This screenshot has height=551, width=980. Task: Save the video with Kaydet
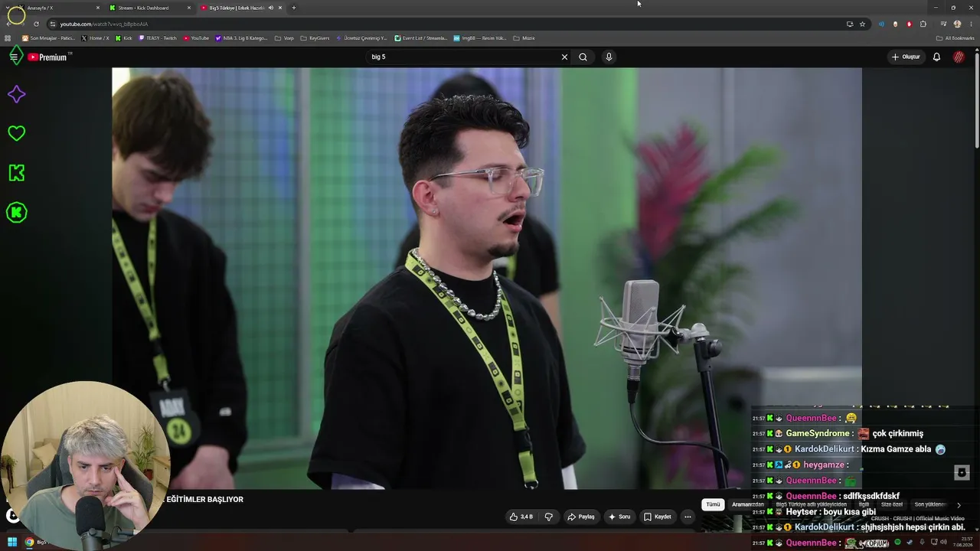[658, 517]
